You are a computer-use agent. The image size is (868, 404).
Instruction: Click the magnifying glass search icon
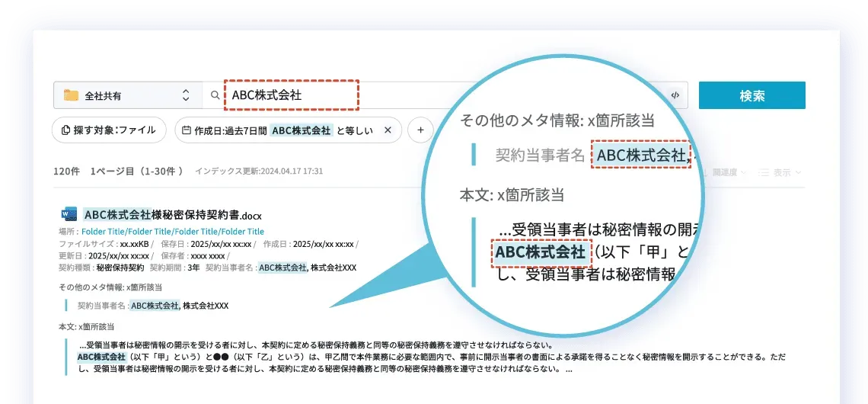(215, 95)
